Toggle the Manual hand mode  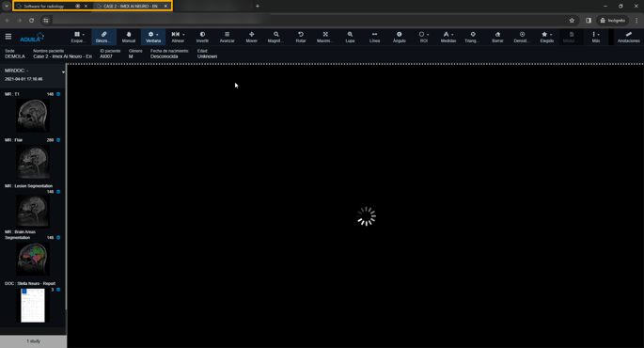point(129,37)
